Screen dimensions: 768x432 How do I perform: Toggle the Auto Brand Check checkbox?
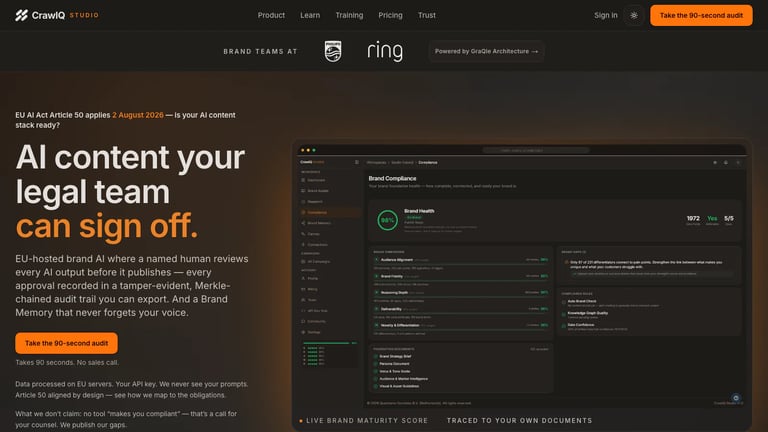[x=564, y=303]
